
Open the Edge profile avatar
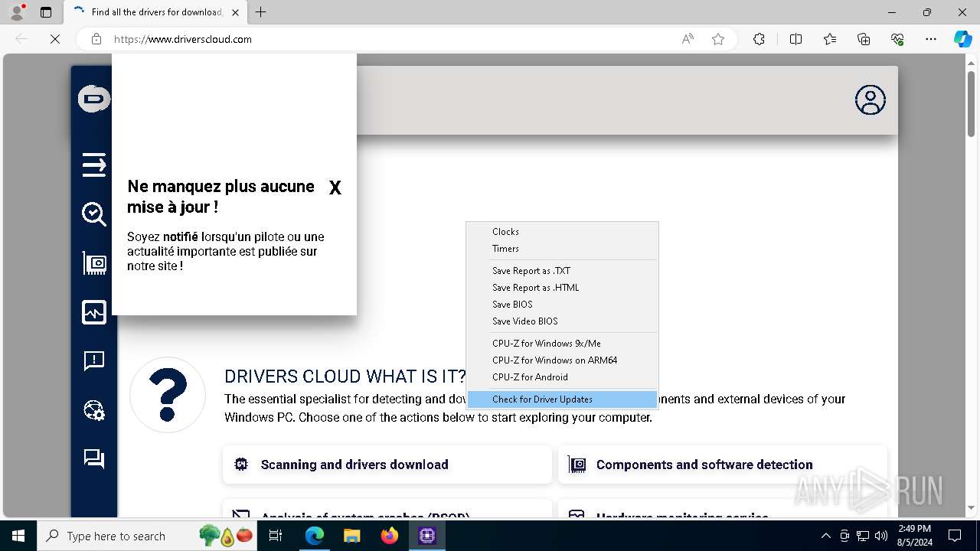17,12
